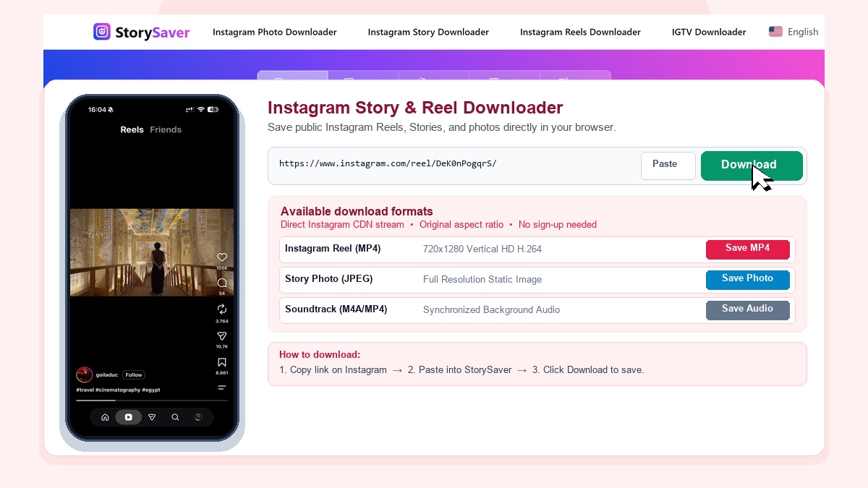The width and height of the screenshot is (868, 488).
Task: Tap the search magnifier in phone bottom bar
Action: 175,417
